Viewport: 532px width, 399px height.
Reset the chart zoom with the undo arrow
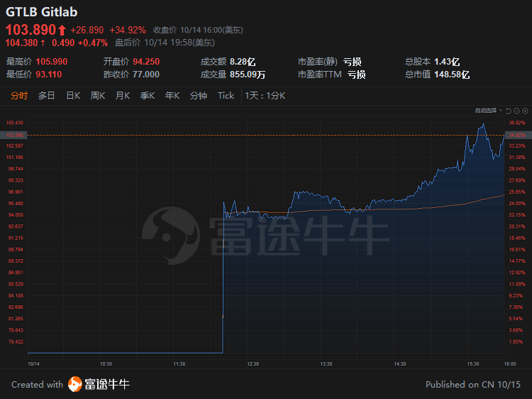509,111
